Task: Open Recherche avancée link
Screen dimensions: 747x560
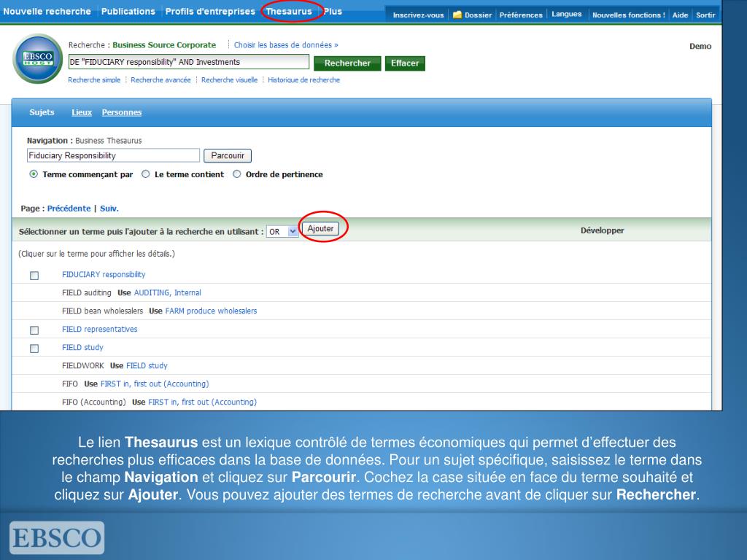Action: [160, 80]
